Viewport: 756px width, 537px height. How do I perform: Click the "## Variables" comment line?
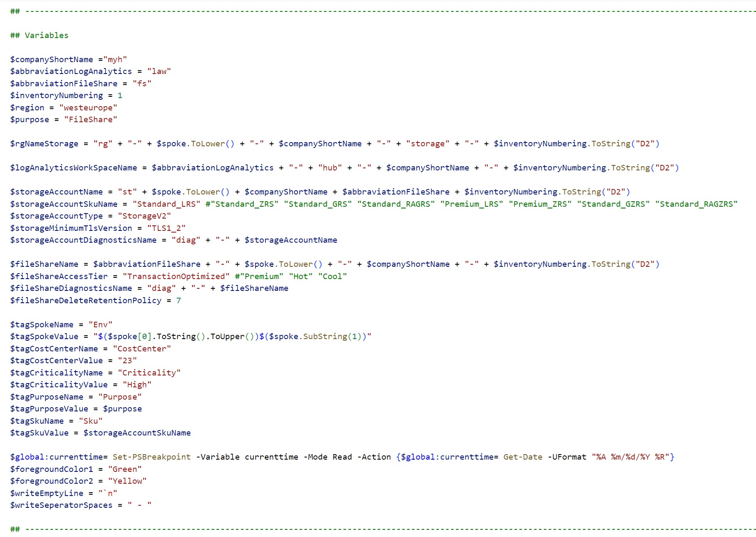coord(39,36)
